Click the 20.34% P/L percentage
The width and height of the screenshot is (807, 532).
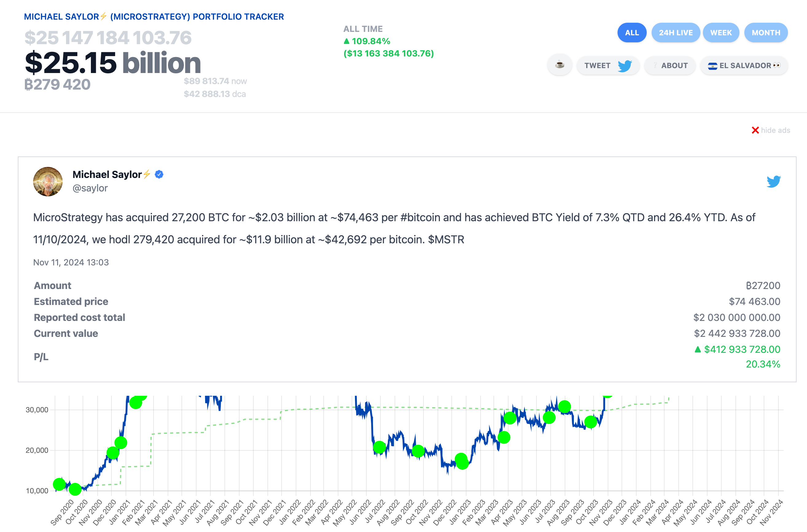pyautogui.click(x=763, y=364)
